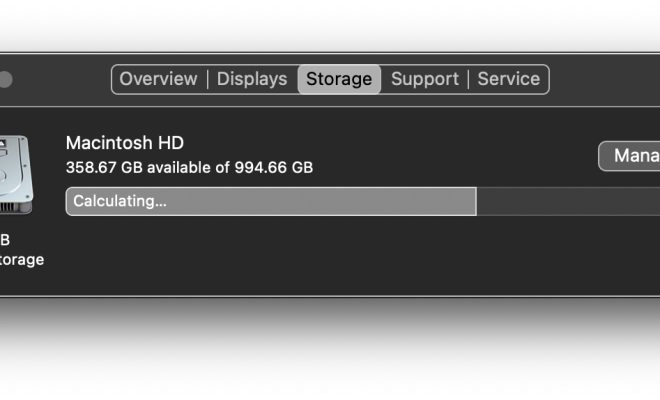Viewport: 660px width, 400px height.
Task: Click the Macintosh HD hard drive icon
Action: [16, 174]
